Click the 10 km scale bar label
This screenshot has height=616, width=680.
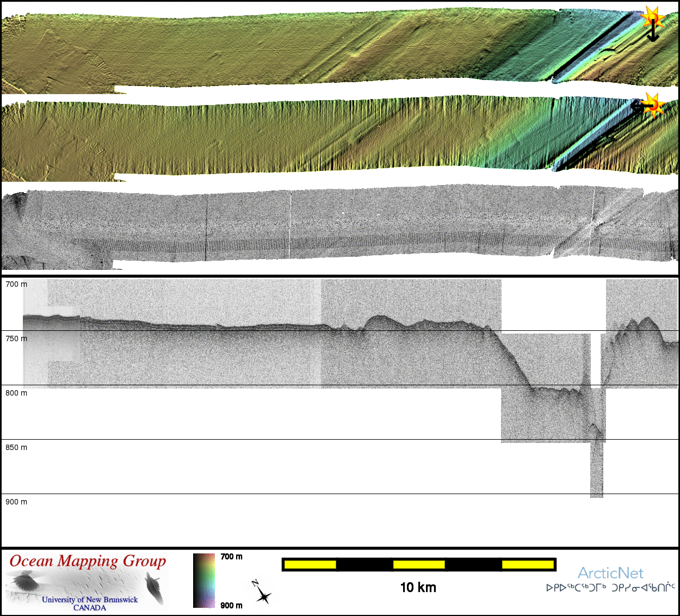(x=418, y=587)
